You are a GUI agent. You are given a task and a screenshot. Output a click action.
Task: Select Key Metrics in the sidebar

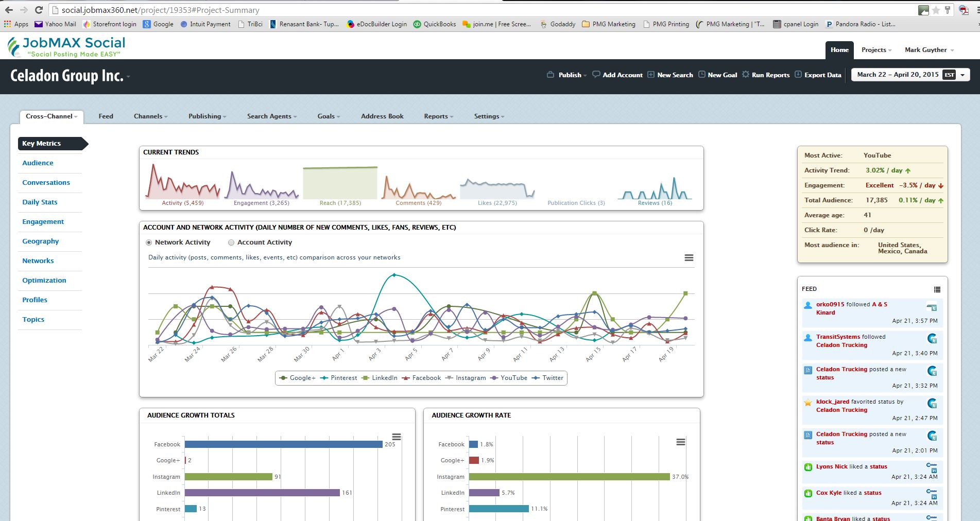(53, 144)
